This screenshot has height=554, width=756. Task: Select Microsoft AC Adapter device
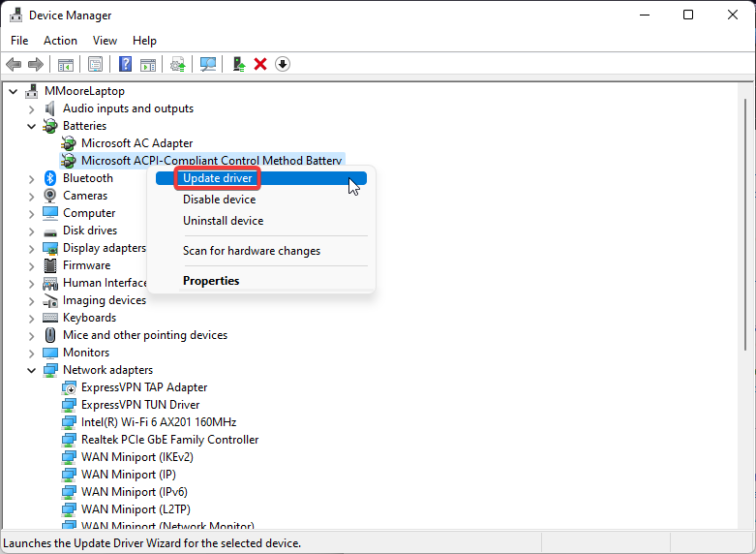136,143
